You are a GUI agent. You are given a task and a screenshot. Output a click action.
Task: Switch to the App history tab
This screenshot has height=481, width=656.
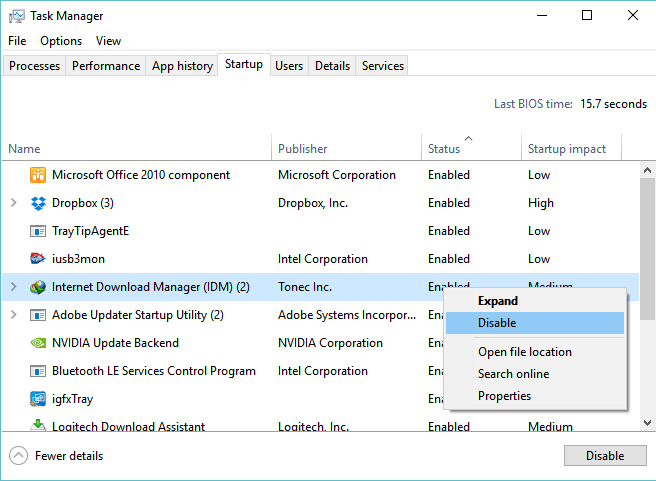pyautogui.click(x=182, y=66)
